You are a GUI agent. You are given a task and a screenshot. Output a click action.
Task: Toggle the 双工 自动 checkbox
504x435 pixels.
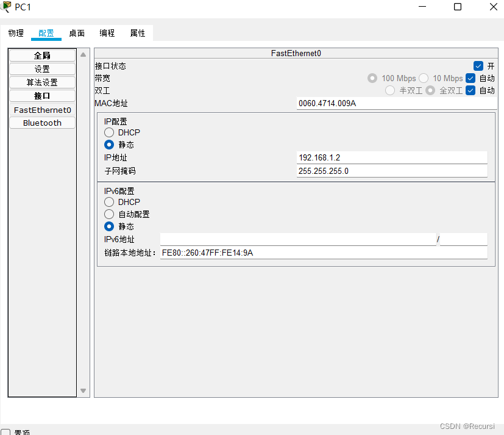[x=470, y=90]
